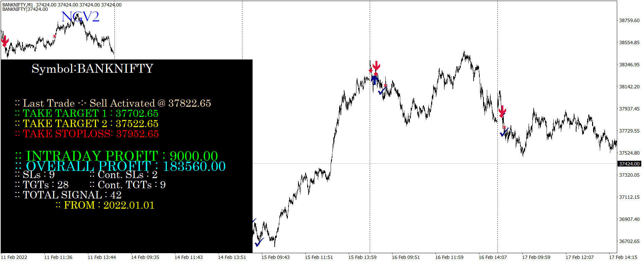This screenshot has height=262, width=644.
Task: Click the Cont. TGTs : 9 counter
Action: [x=128, y=185]
